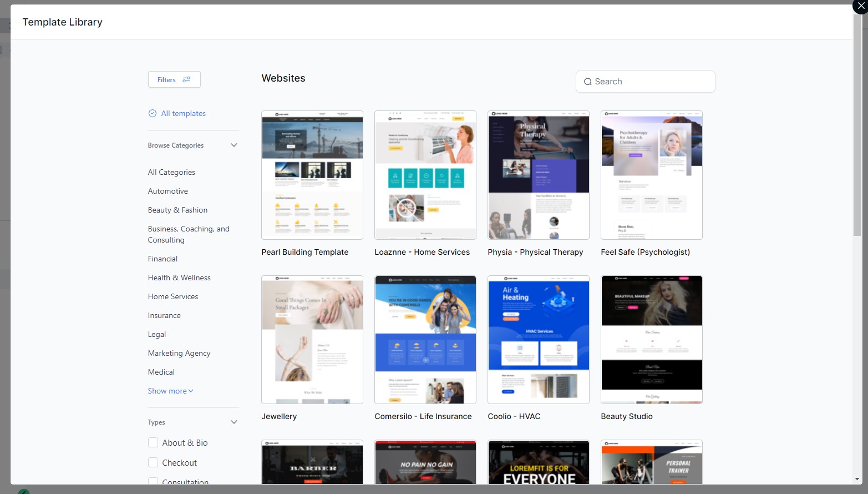The image size is (868, 494).
Task: Tick the Checkout checkbox
Action: click(153, 462)
